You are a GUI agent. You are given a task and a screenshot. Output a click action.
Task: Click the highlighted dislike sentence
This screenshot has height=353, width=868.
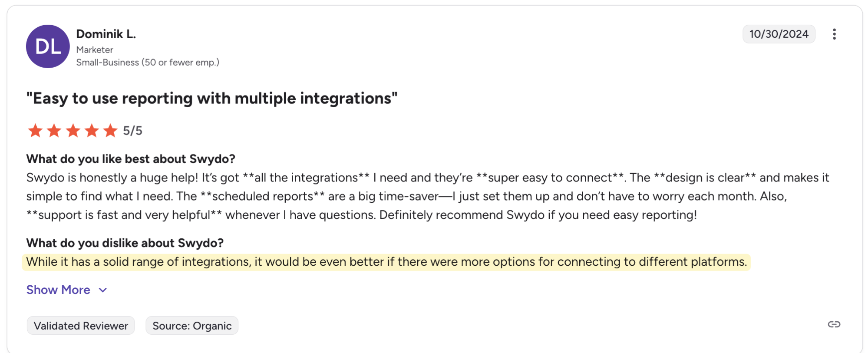(386, 262)
